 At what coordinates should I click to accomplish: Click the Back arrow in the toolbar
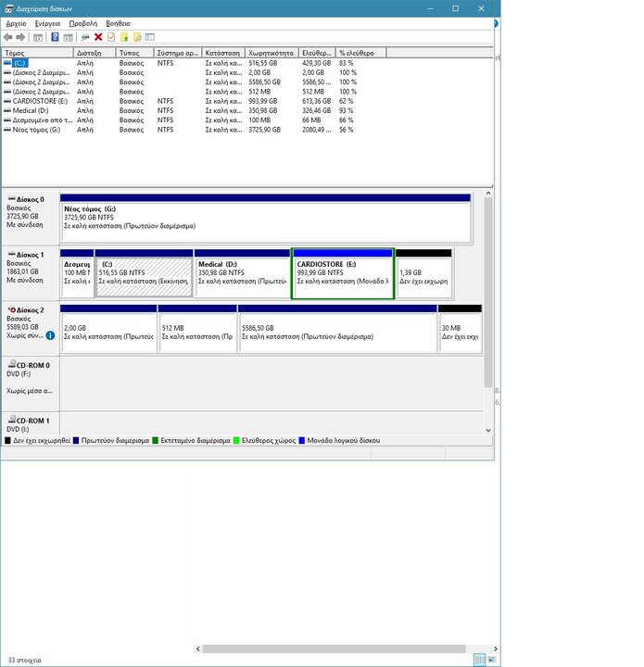8,37
